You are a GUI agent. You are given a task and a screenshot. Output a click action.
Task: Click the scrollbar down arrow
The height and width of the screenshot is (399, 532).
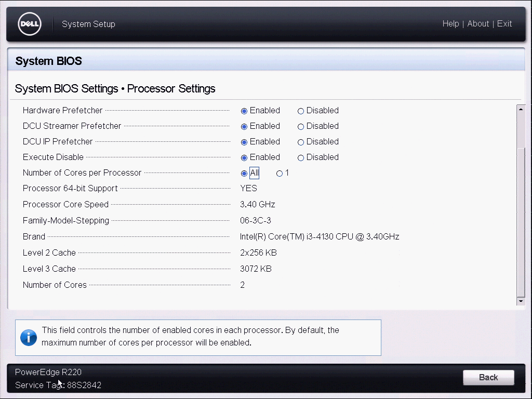pyautogui.click(x=521, y=301)
